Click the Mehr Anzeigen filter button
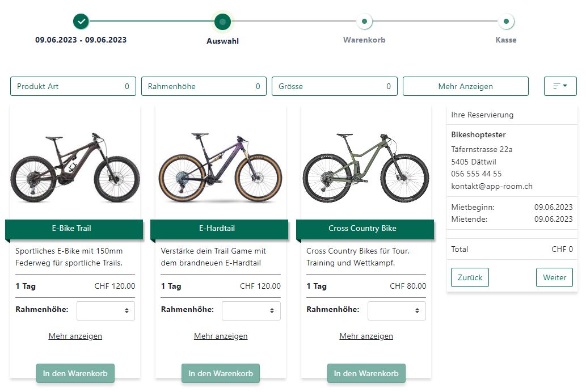586x392 pixels. (465, 86)
